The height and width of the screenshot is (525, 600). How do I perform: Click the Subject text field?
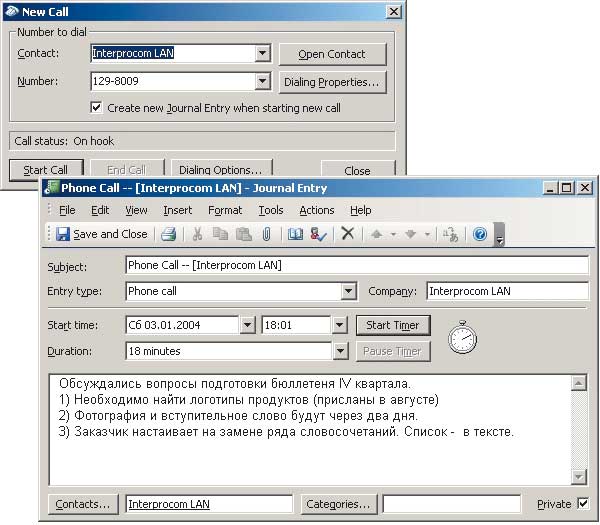(x=356, y=266)
